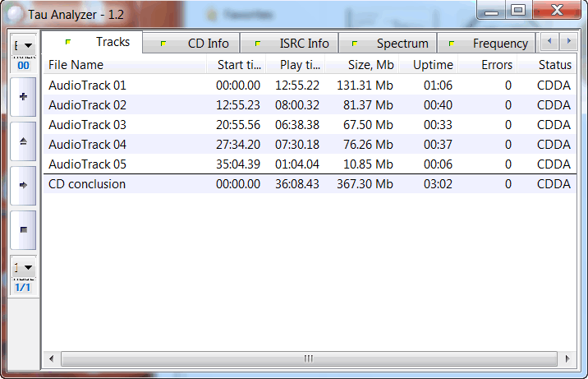The height and width of the screenshot is (379, 588).
Task: Click the Size, Mb column header
Action: point(361,65)
